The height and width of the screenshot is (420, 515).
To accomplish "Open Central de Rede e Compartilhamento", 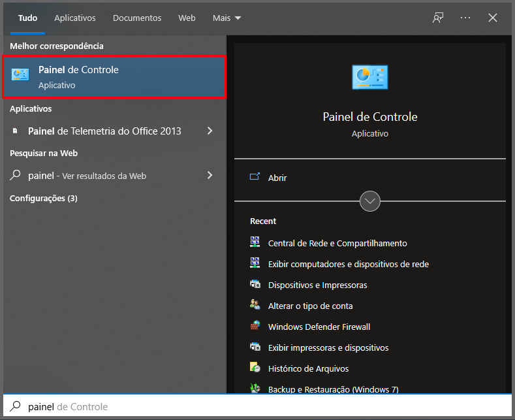I will (x=337, y=243).
